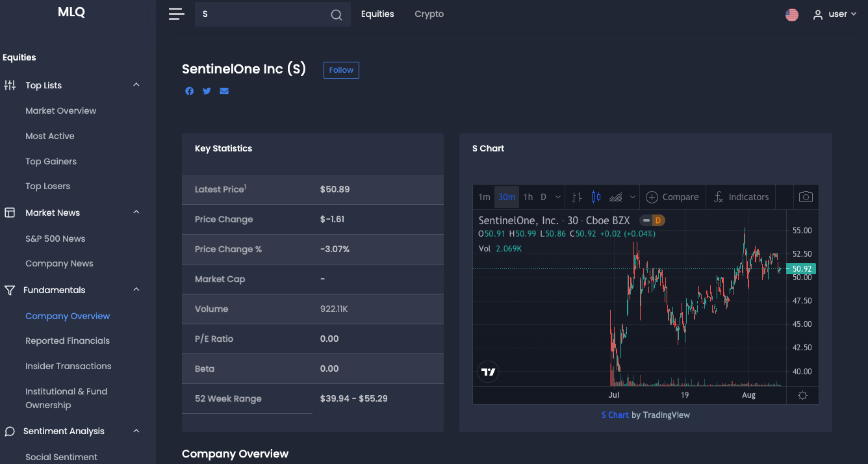868x464 pixels.
Task: Select the Candles chart style icon
Action: tap(596, 197)
